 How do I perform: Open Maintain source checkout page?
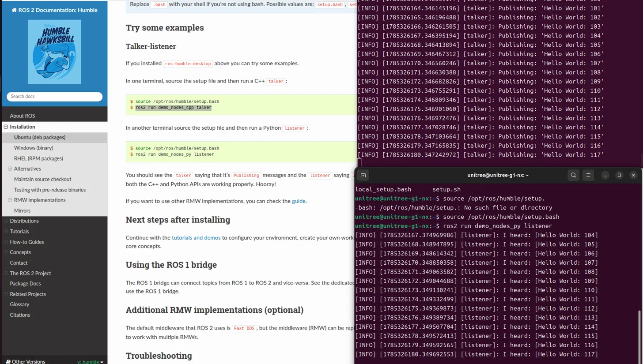coord(42,180)
